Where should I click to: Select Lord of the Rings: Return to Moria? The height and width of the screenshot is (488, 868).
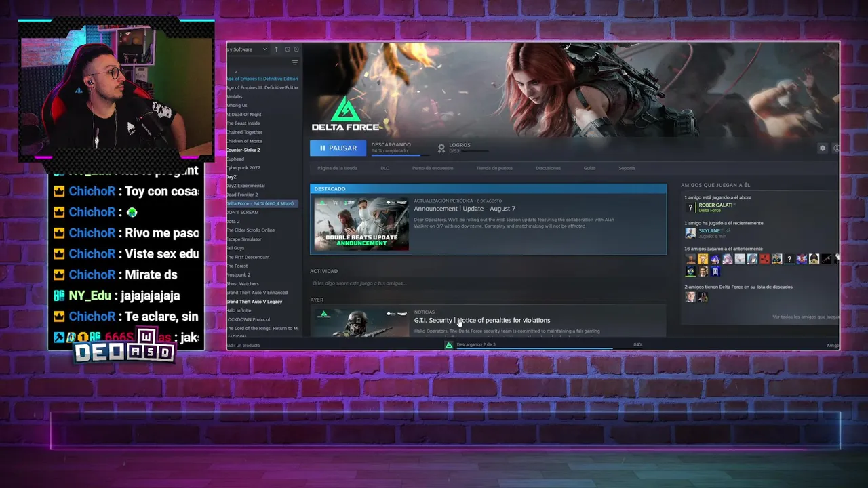(263, 328)
